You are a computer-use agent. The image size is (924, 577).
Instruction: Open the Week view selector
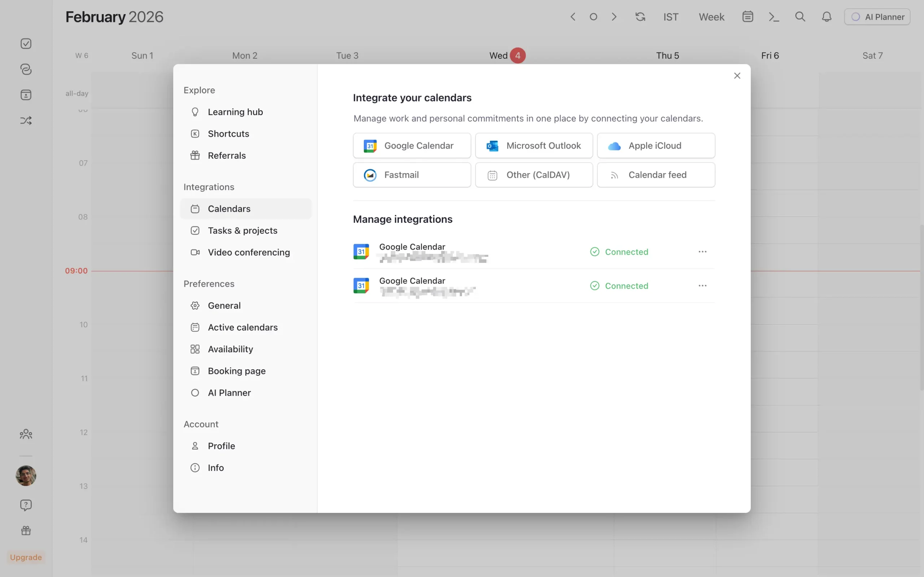[x=711, y=17]
